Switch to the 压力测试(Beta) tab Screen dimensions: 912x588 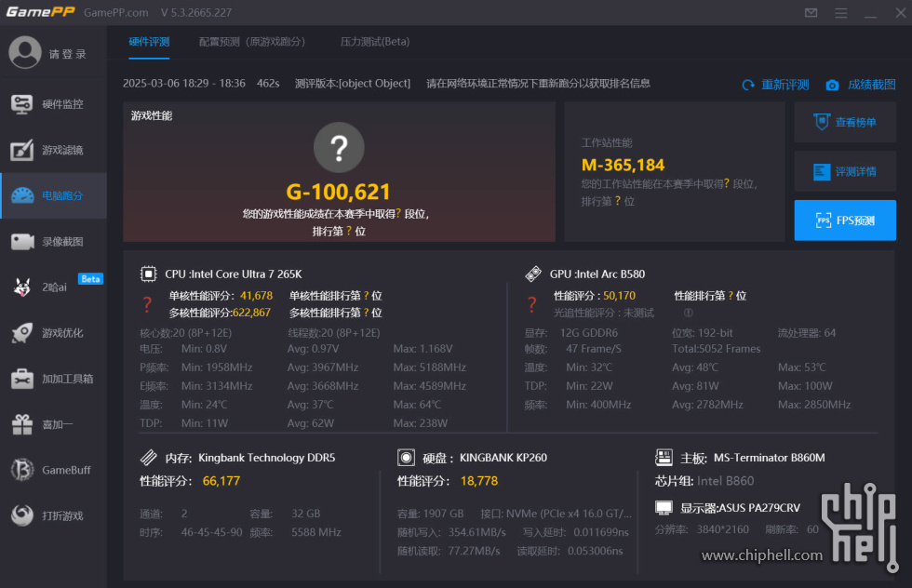(375, 42)
